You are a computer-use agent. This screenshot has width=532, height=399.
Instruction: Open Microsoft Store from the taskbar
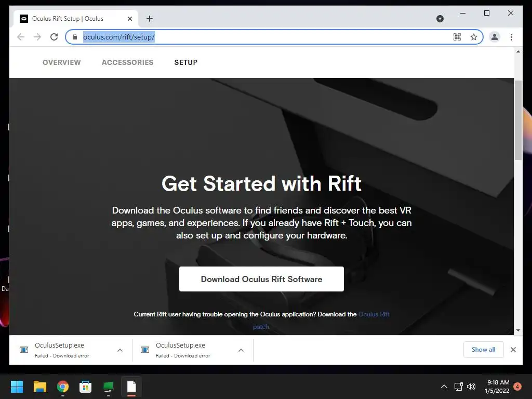[x=86, y=387]
